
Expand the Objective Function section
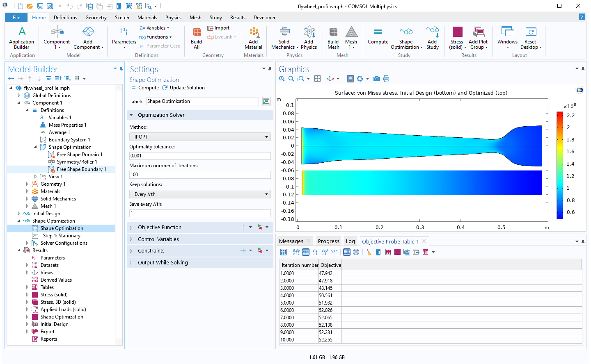160,227
